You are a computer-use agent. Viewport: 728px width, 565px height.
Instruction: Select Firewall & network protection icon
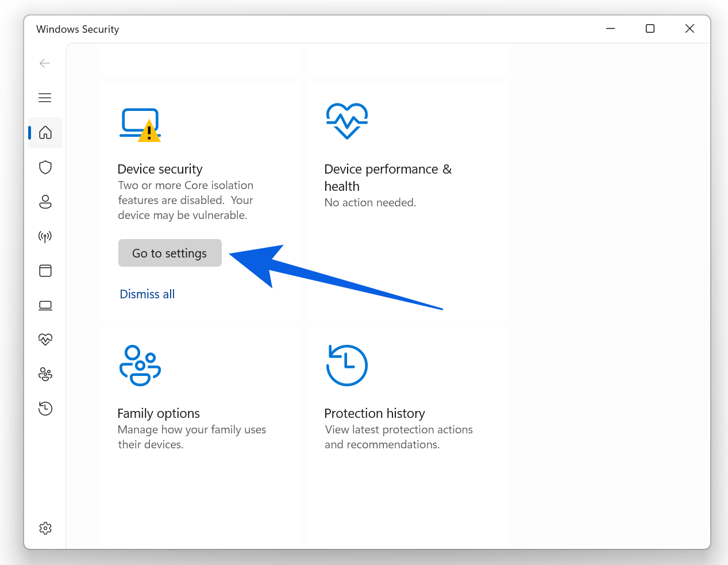click(45, 236)
